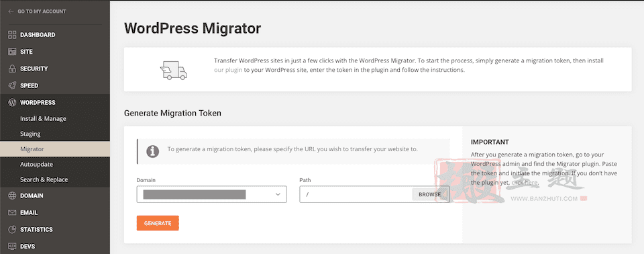Image resolution: width=644 pixels, height=254 pixels.
Task: Open the Domain dropdown menu
Action: pos(211,194)
